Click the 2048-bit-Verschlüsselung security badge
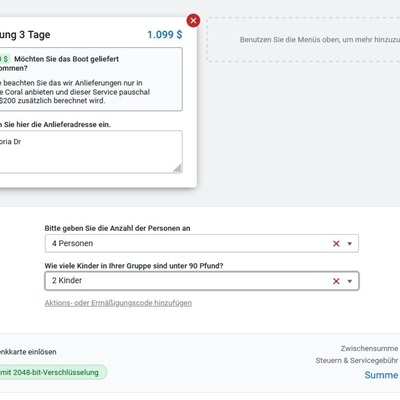The height and width of the screenshot is (400, 400). (53, 372)
